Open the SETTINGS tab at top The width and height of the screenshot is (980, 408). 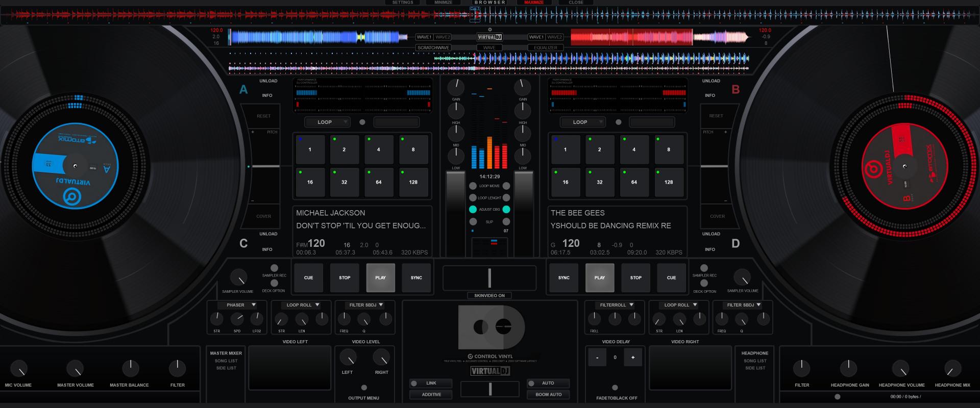pyautogui.click(x=403, y=3)
